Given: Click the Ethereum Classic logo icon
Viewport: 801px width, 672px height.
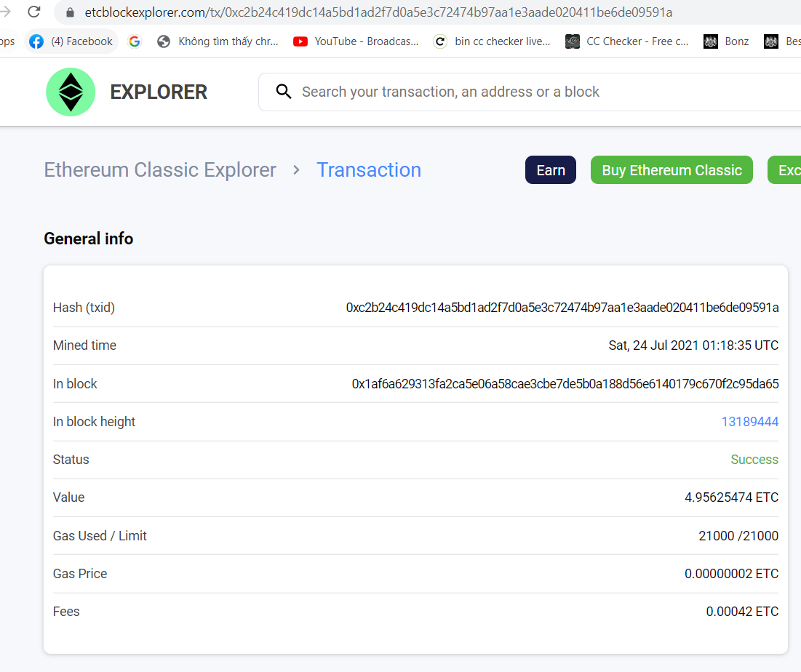Looking at the screenshot, I should 71,92.
